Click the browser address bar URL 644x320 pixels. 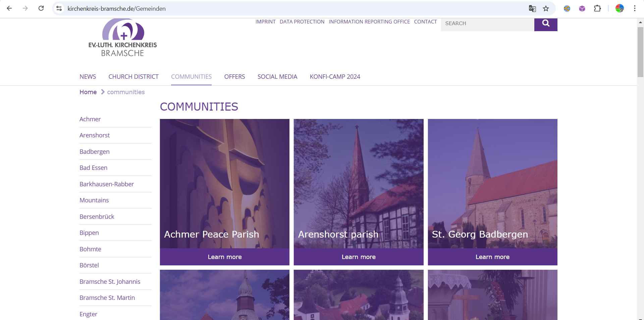(116, 9)
